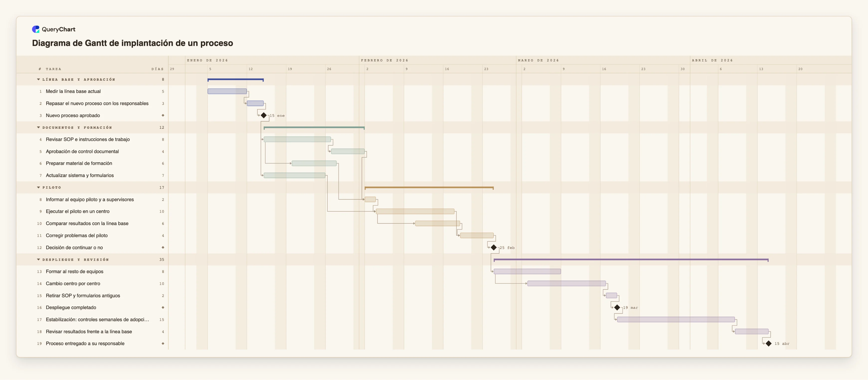Collapse the Despliegue y revisión group
Screen dimensions: 868x380
[x=38, y=259]
